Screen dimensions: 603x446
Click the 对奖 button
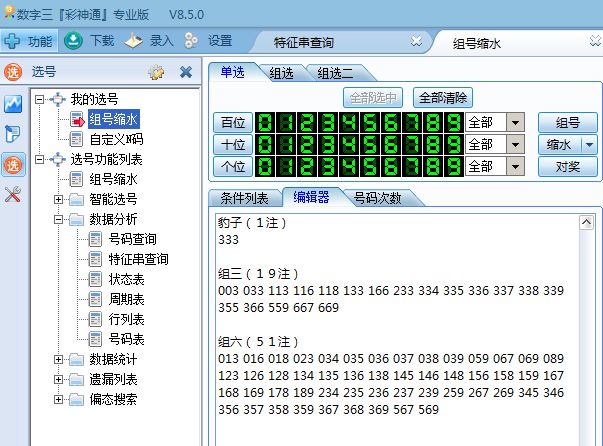pyautogui.click(x=568, y=166)
